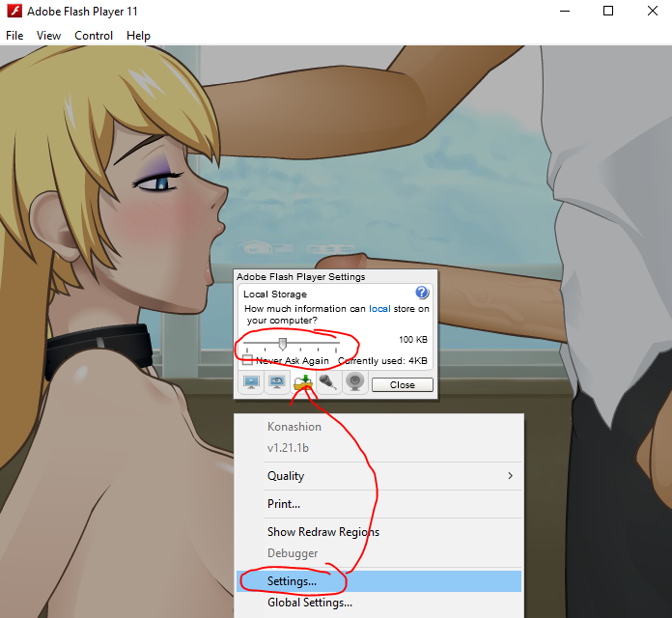The height and width of the screenshot is (618, 672).
Task: Close the Adobe Flash Player window
Action: (653, 11)
